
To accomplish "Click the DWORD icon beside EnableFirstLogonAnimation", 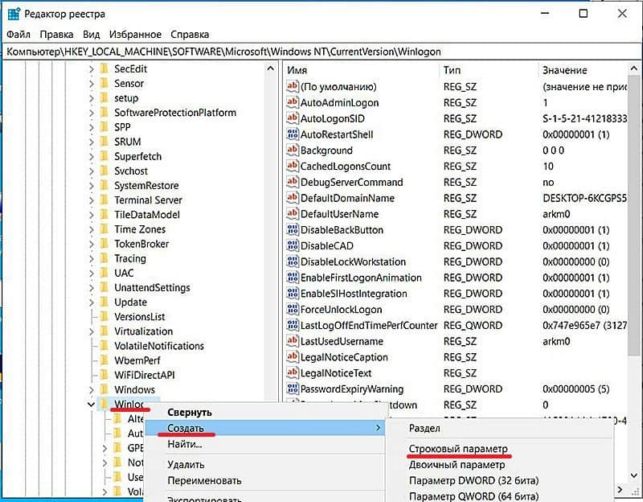I will tap(292, 278).
